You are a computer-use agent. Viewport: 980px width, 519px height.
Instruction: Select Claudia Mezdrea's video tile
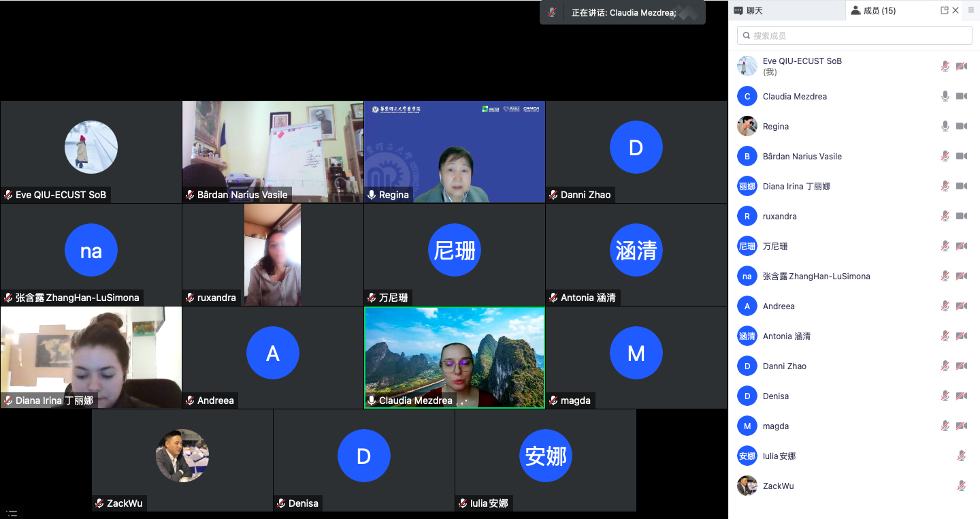tap(455, 357)
